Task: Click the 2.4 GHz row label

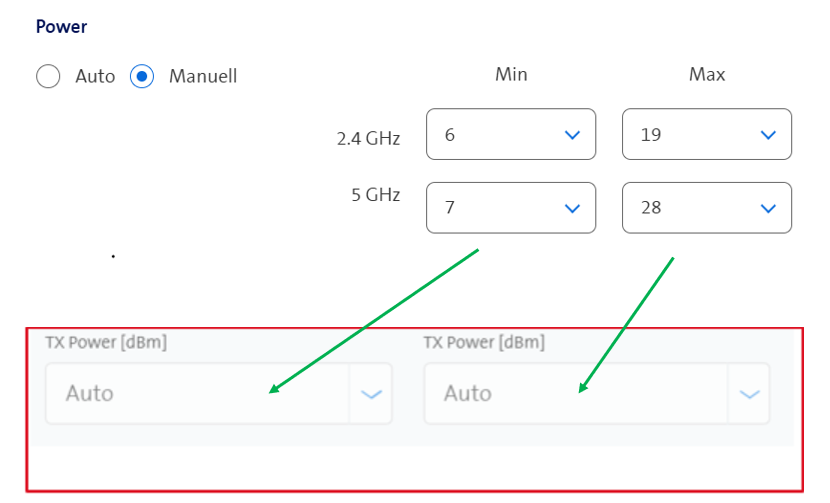Action: tap(368, 139)
